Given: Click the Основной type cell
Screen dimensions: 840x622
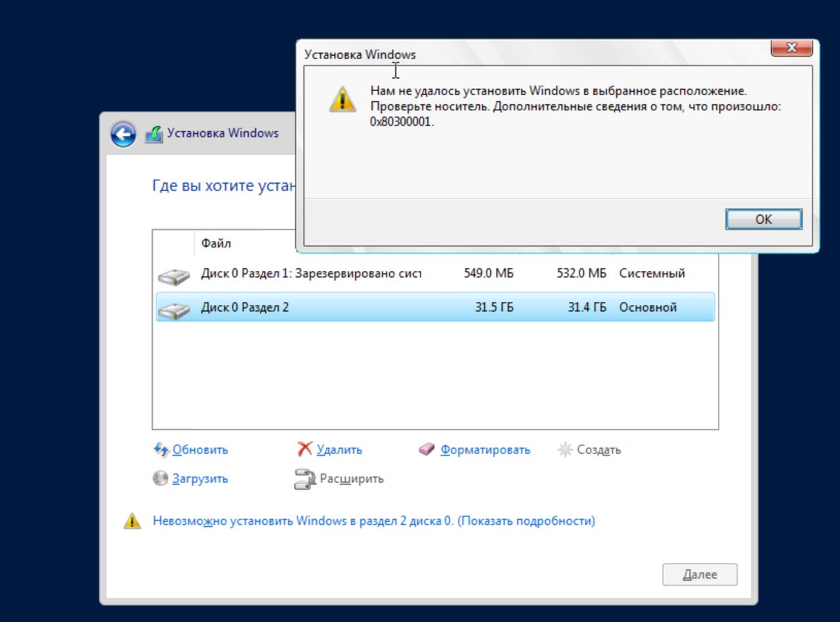Looking at the screenshot, I should point(648,307).
